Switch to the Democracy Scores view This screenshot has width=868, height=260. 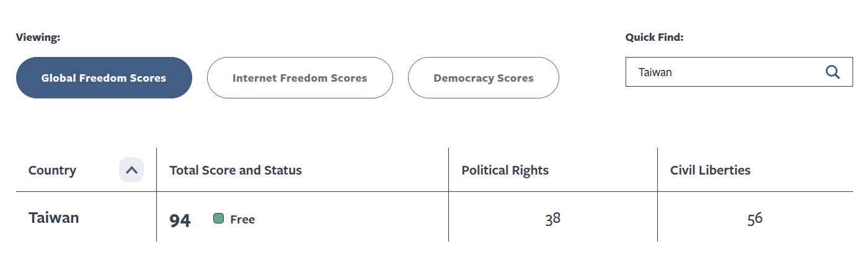[483, 78]
